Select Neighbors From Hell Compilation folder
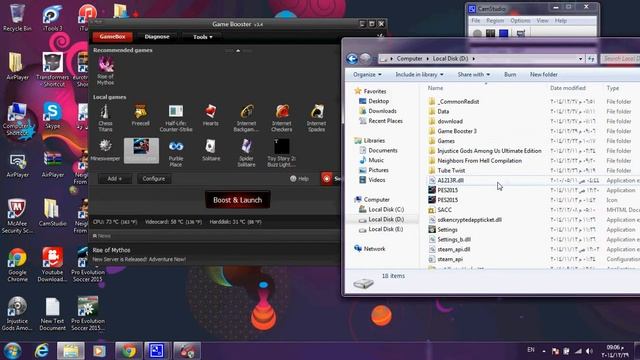Viewport: 640px width, 360px height. 480,160
